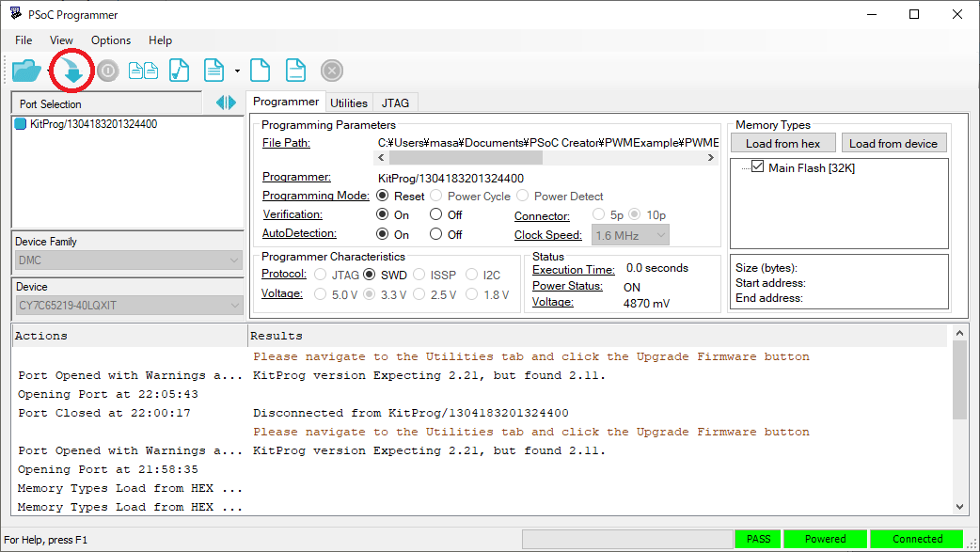980x552 pixels.
Task: Click the PASS status indicator
Action: (x=758, y=539)
